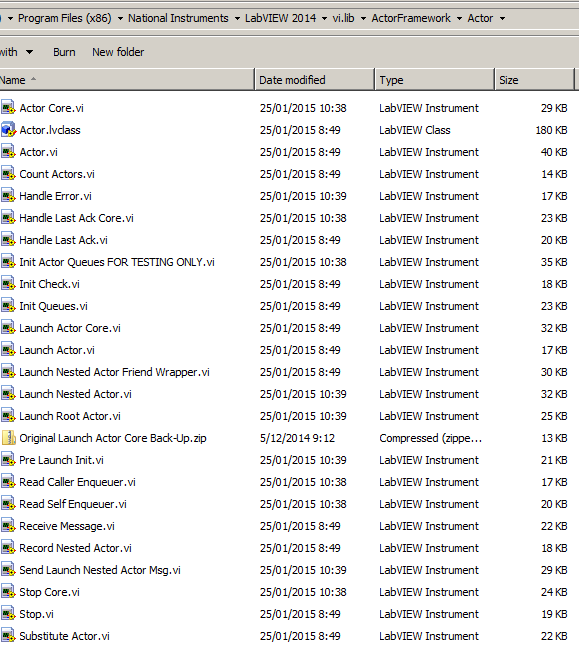Image resolution: width=579 pixels, height=663 pixels.
Task: Click the Pre Launch Init.vi icon
Action: pos(8,460)
